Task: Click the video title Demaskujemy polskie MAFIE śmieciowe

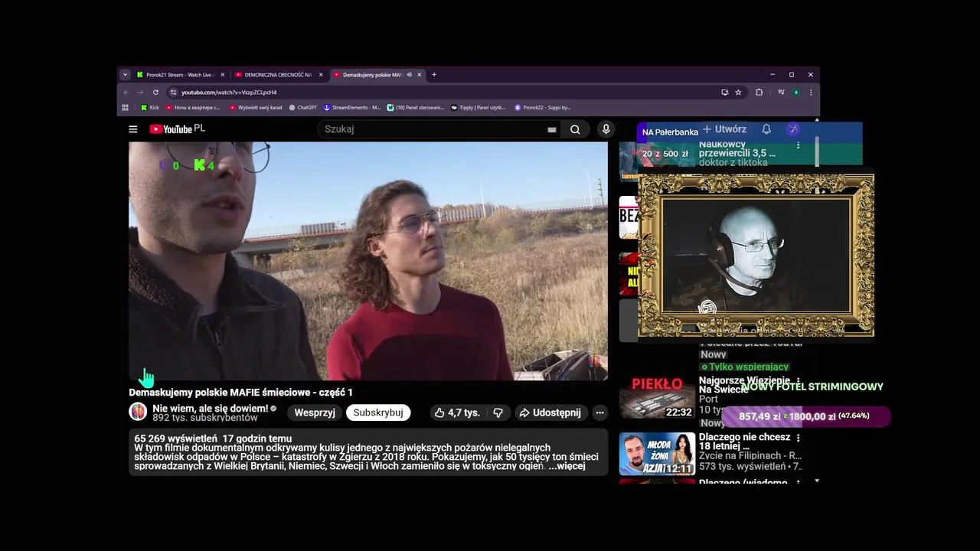Action: [x=240, y=393]
